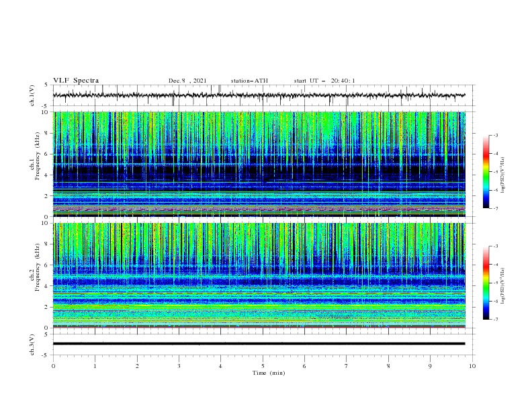The height and width of the screenshot is (411, 532).
Task: Select the lower color bar's log(PSD) label
Action: tap(503, 285)
